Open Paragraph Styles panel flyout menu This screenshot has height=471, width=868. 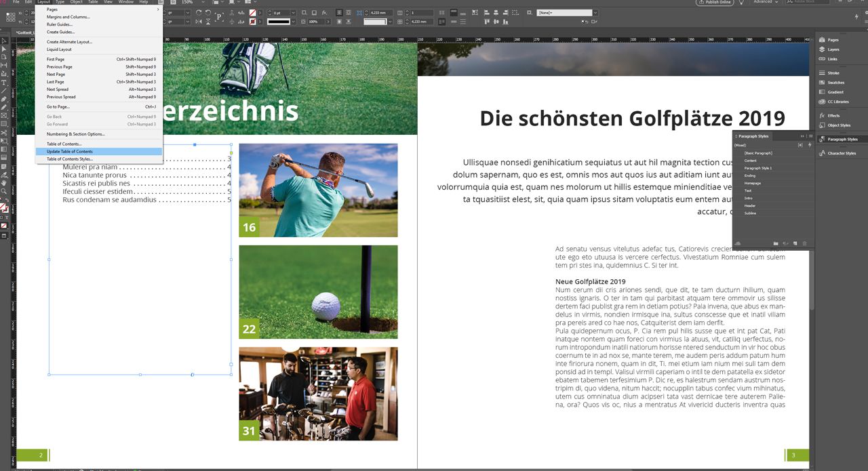point(811,136)
